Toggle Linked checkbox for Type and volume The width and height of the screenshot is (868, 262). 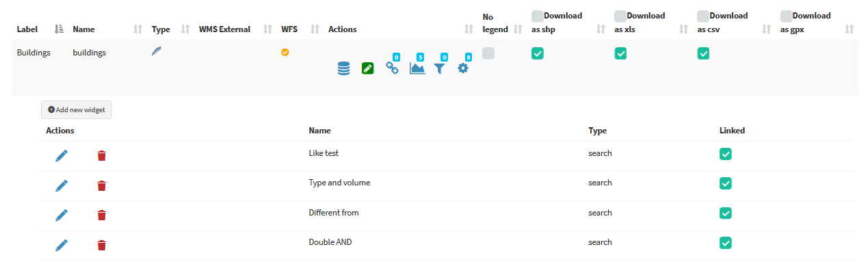tap(726, 183)
